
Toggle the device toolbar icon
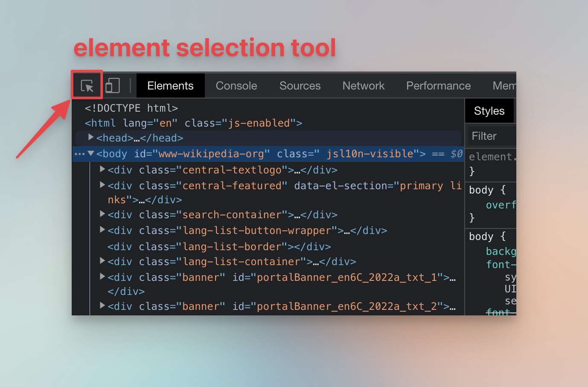point(112,85)
